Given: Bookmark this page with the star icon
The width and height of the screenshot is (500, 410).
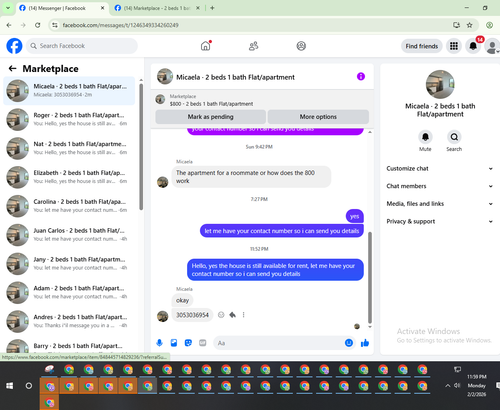Looking at the screenshot, I should coord(470,25).
